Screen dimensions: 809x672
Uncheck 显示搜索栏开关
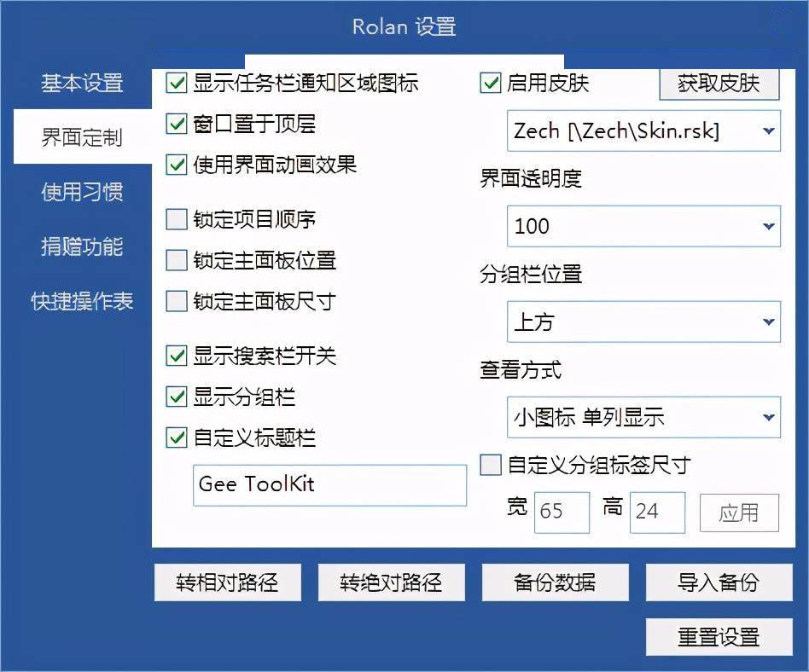(175, 356)
